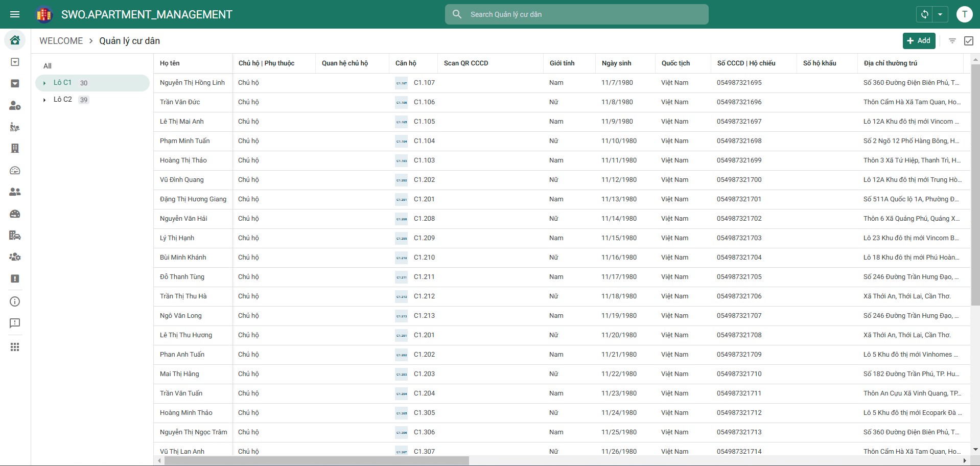Open resident Trần Văn Đức
980x466 pixels.
click(x=180, y=102)
